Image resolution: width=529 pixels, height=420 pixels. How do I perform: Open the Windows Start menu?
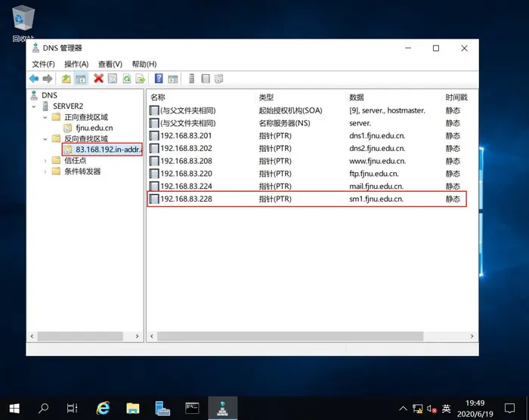(x=14, y=409)
